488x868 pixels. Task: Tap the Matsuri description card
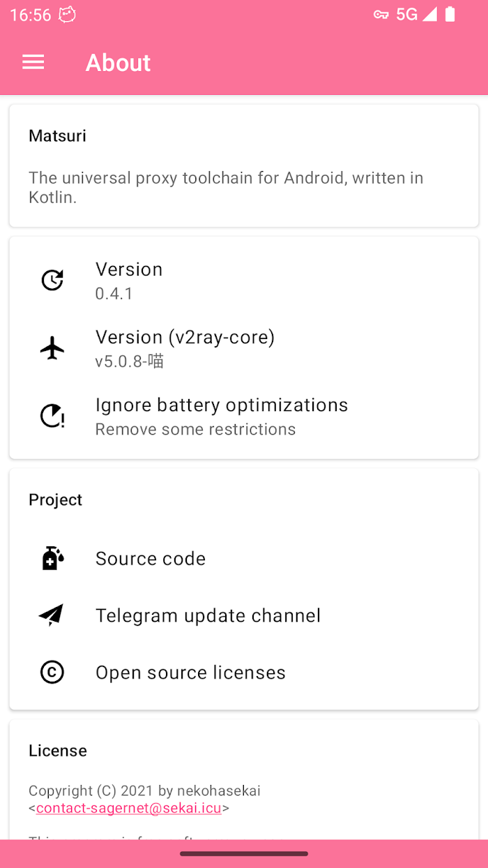pyautogui.click(x=244, y=166)
